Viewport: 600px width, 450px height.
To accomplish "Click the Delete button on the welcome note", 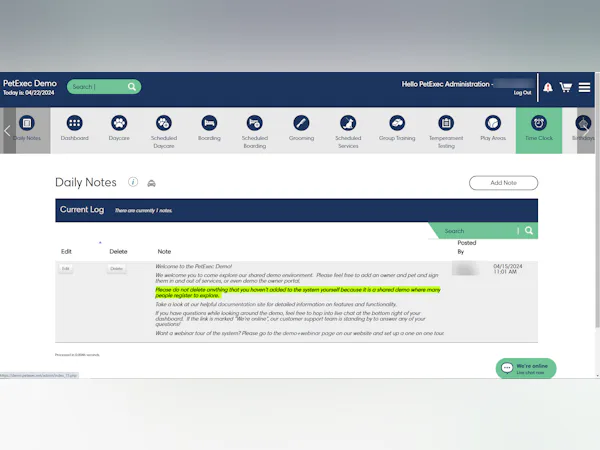I will (x=116, y=269).
